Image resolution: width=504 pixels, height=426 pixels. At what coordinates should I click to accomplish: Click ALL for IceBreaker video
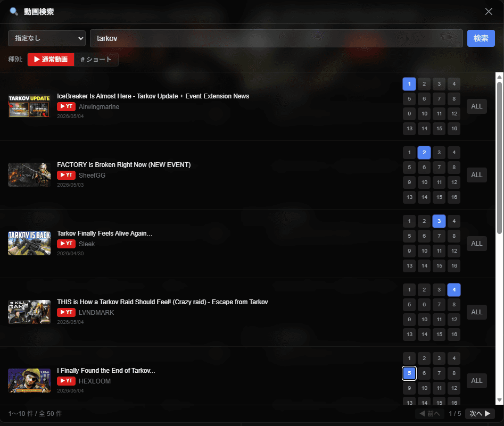tap(477, 106)
